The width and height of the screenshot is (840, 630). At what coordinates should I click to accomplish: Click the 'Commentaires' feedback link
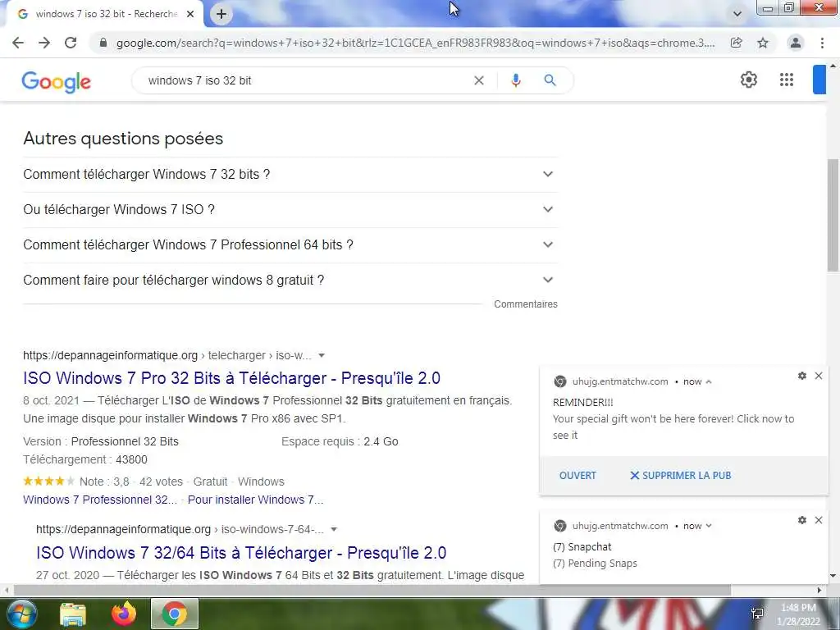click(526, 304)
